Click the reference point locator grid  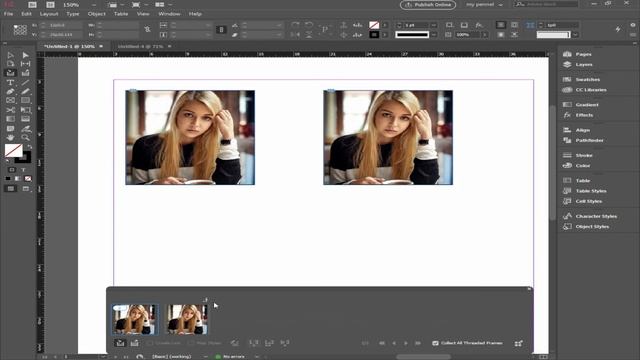[20, 30]
